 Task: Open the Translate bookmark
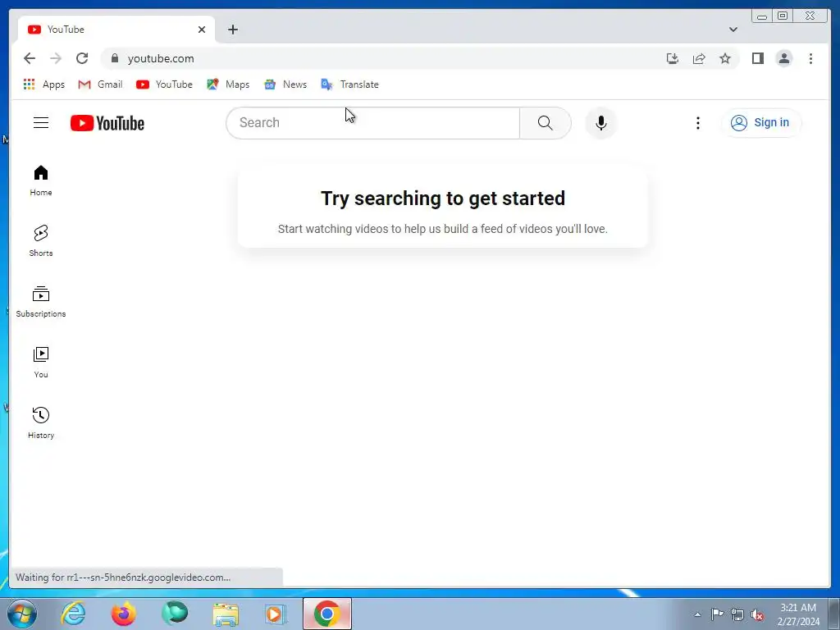pyautogui.click(x=349, y=84)
